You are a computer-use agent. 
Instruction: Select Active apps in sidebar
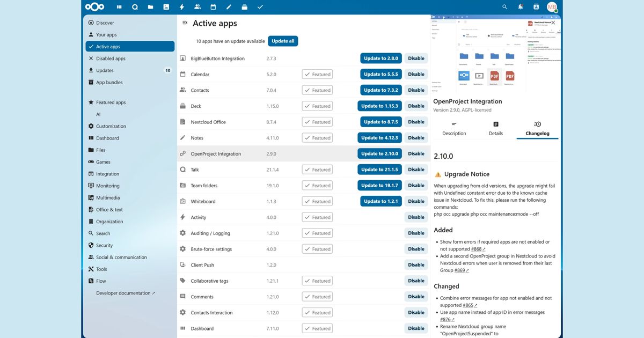tap(130, 47)
